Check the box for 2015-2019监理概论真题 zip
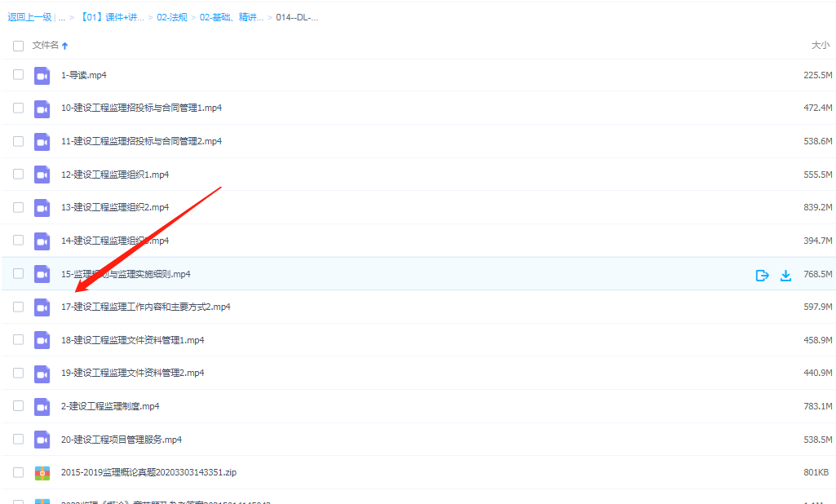 tap(18, 472)
